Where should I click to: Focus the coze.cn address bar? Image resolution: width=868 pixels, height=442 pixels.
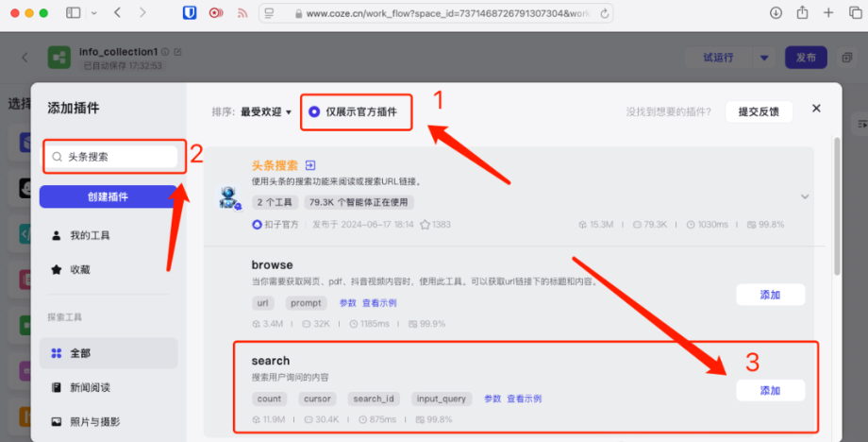(436, 13)
